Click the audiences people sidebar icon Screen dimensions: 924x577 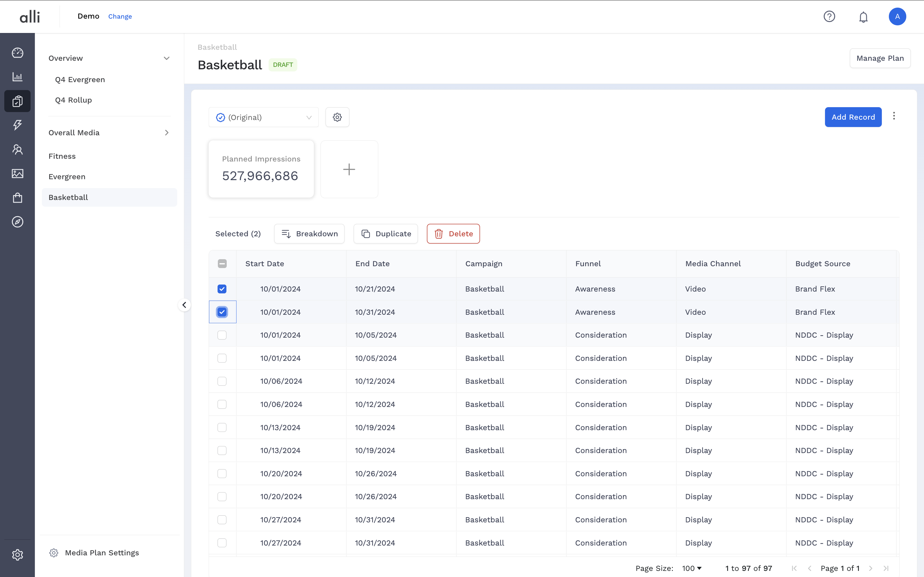tap(17, 149)
